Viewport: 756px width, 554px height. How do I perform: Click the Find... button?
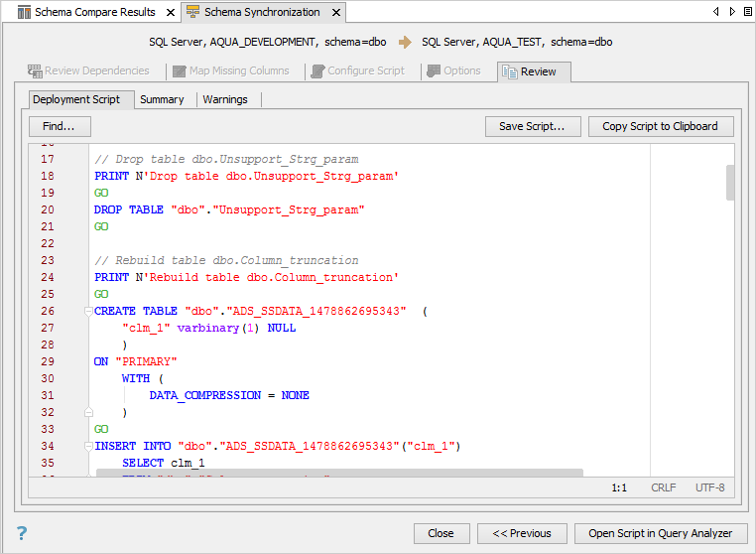(60, 126)
